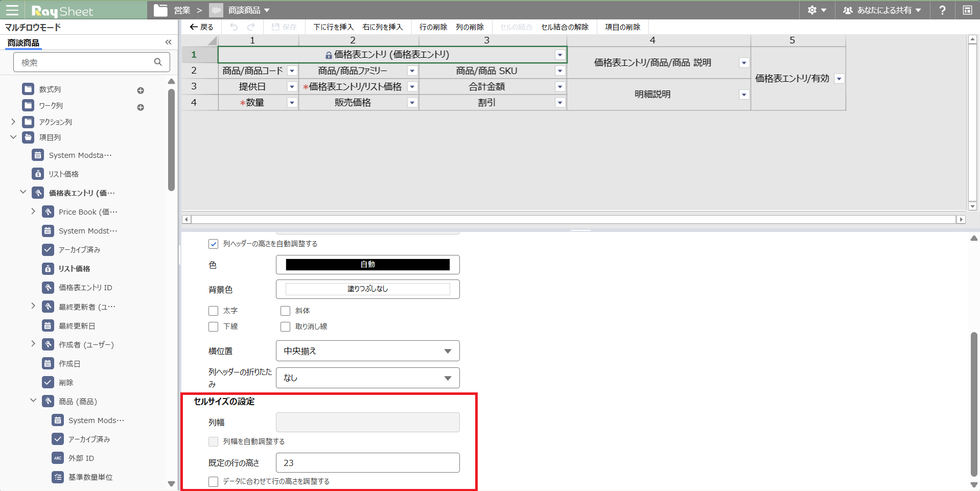Click the layout icon at top right

pos(967,10)
